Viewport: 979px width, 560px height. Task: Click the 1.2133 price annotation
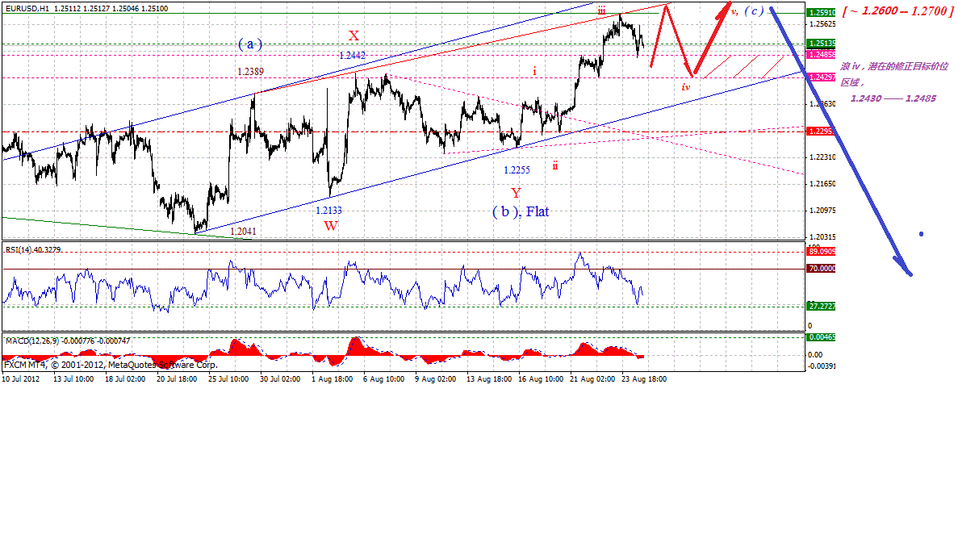click(x=328, y=210)
